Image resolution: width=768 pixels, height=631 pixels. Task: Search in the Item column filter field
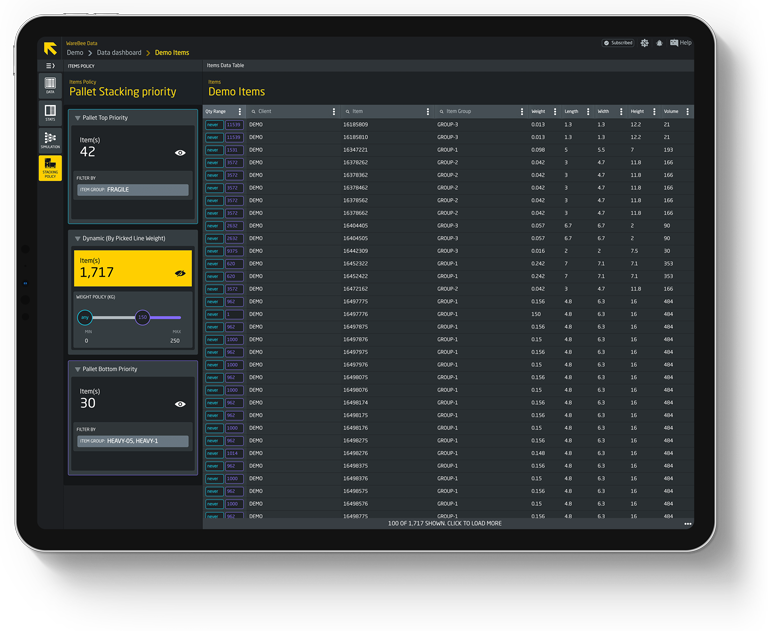pos(387,112)
